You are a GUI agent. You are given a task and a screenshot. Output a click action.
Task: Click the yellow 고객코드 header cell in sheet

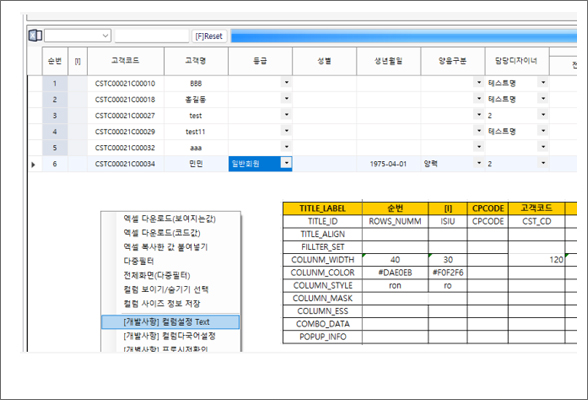(x=537, y=208)
